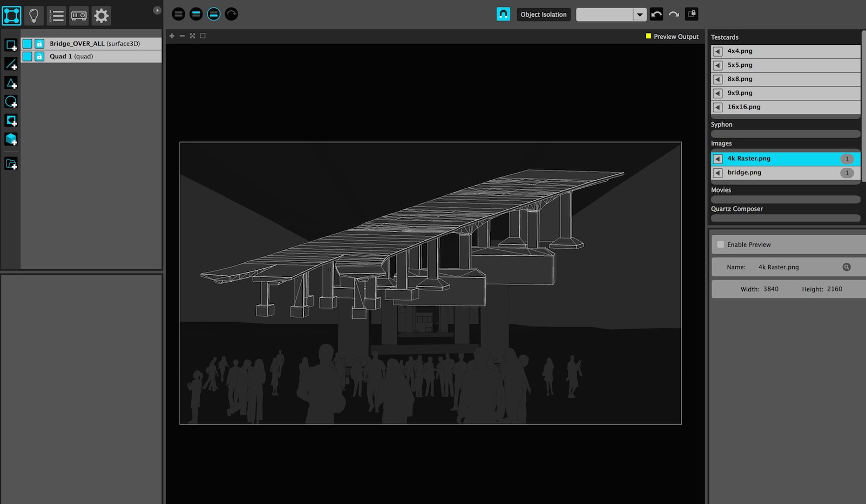Click the Object Isolation button

click(x=543, y=15)
